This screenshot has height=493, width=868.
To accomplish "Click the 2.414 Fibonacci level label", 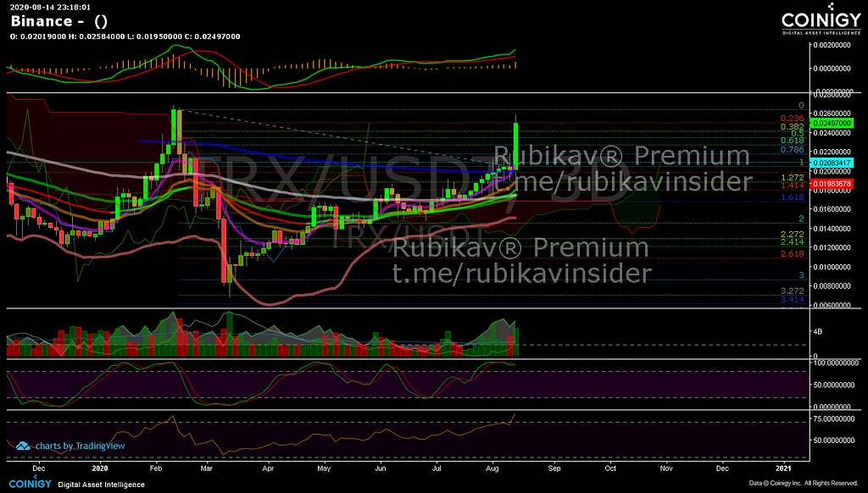I will coord(793,241).
